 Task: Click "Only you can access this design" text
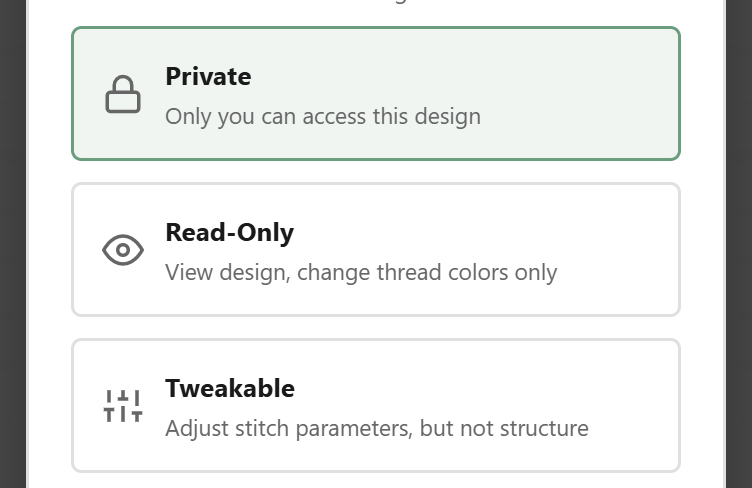coord(322,116)
